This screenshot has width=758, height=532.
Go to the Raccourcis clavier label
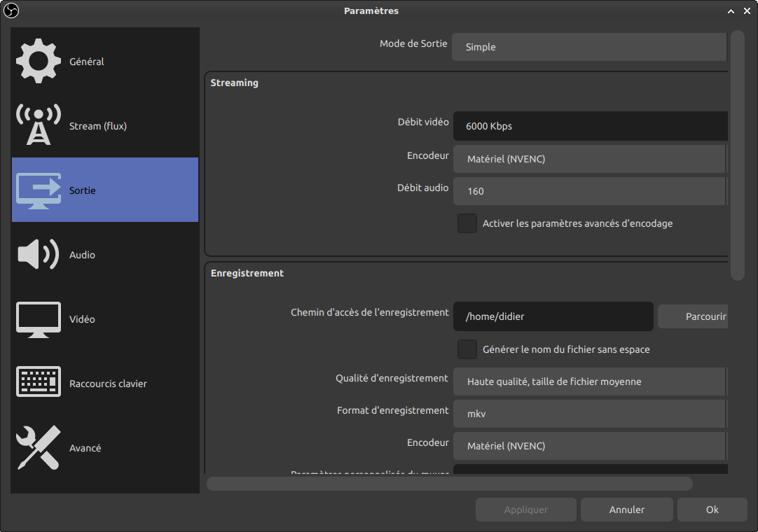click(108, 384)
